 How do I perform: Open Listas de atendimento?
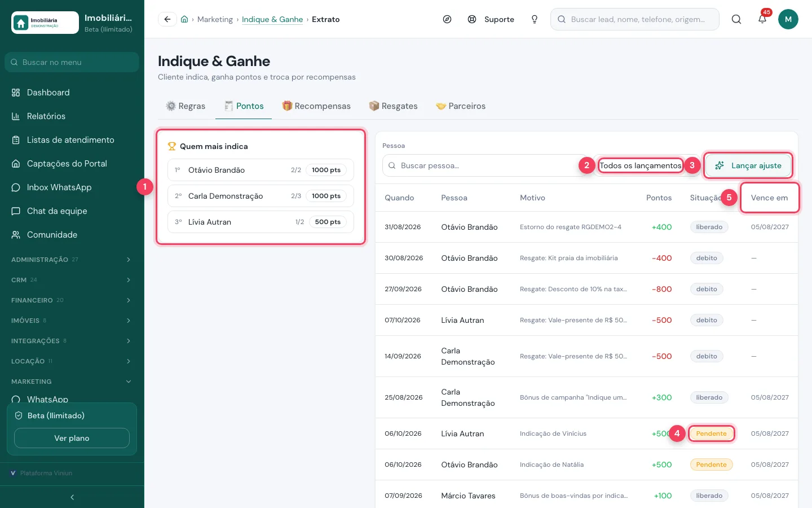coord(72,140)
